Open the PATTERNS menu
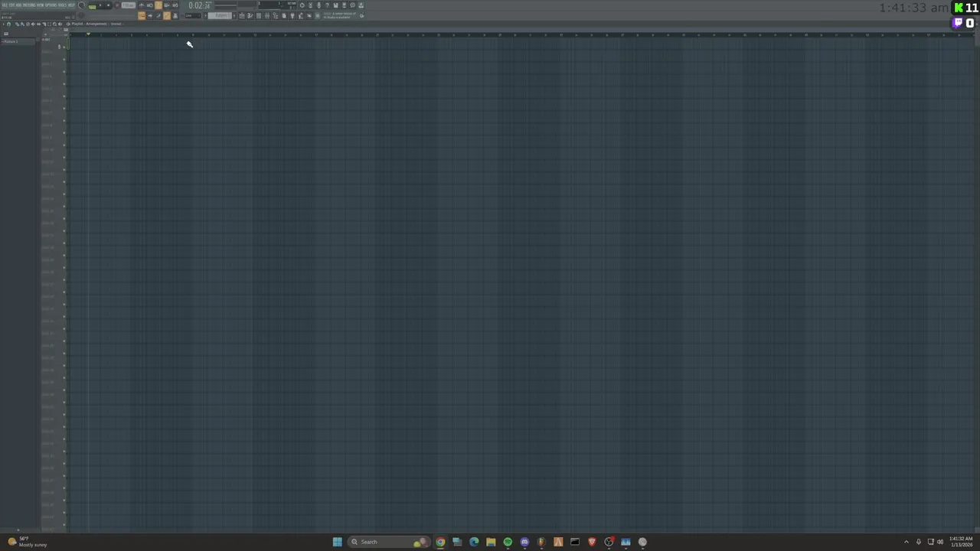980x551 pixels. point(28,5)
